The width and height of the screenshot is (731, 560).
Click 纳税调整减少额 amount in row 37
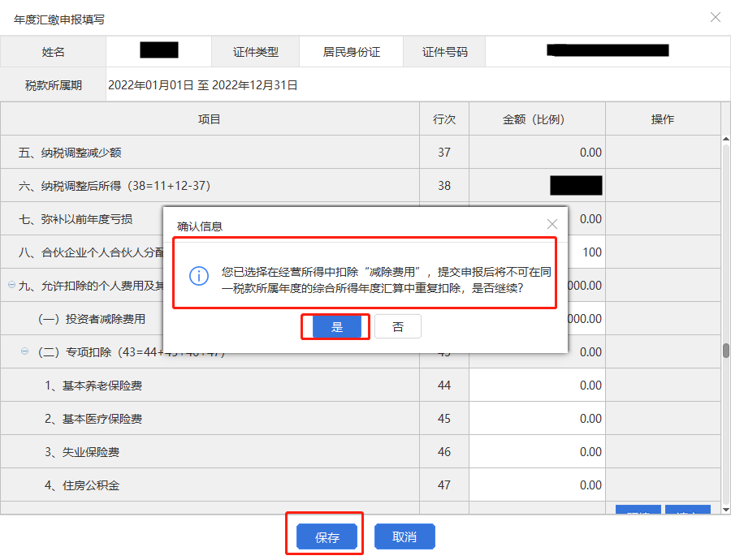(537, 153)
